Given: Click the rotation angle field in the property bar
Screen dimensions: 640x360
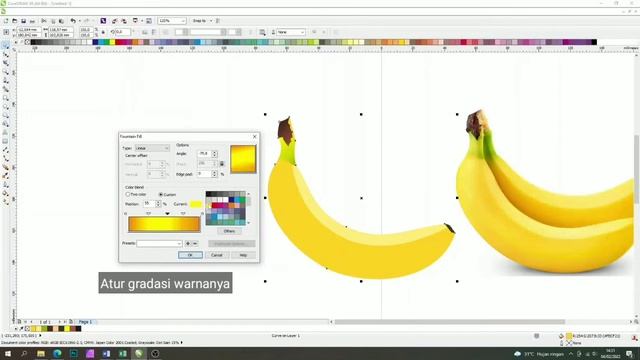Looking at the screenshot, I should click(122, 32).
